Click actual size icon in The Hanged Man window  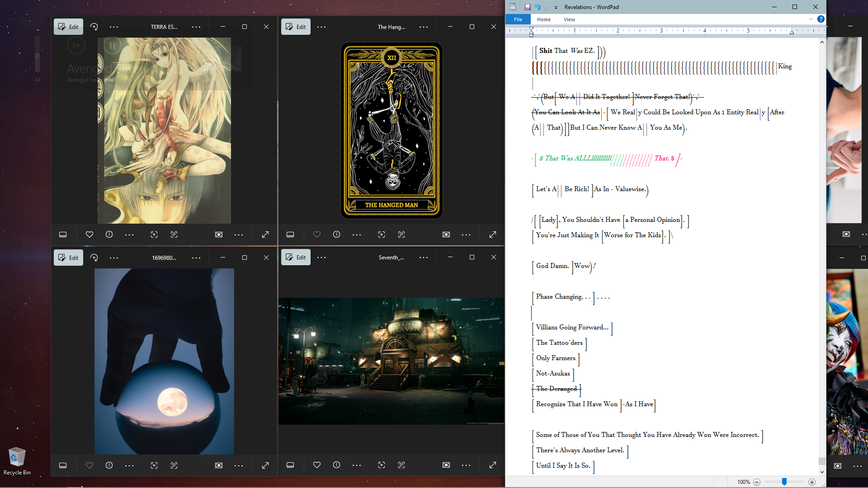[446, 235]
